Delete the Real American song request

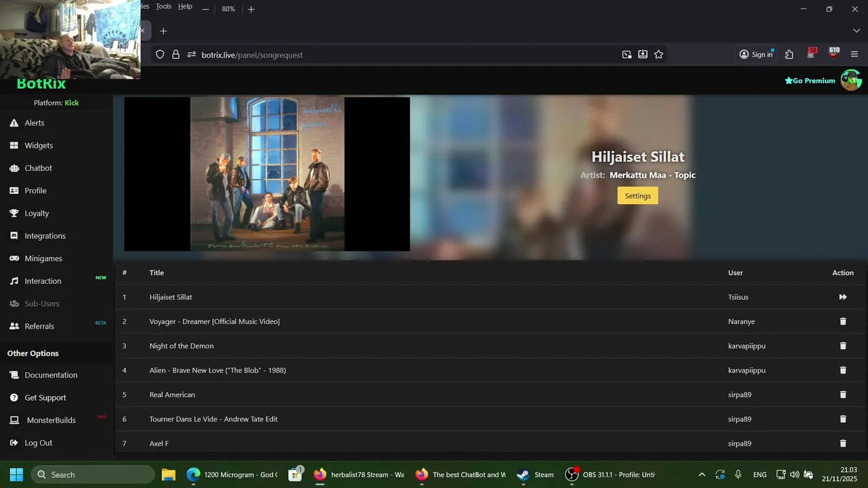click(843, 394)
